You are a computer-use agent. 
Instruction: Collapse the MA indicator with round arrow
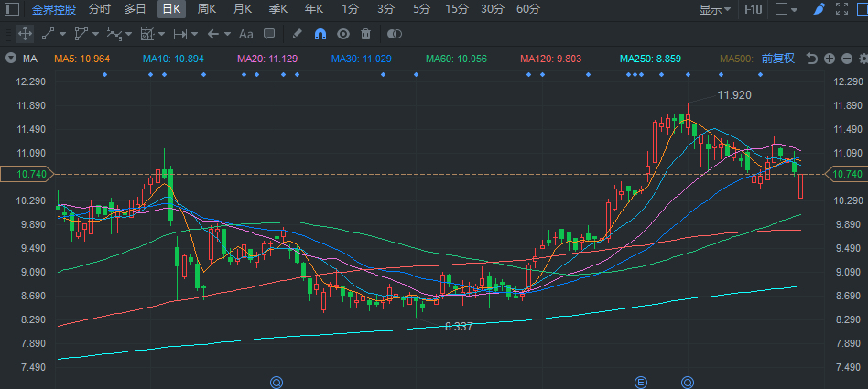point(10,59)
